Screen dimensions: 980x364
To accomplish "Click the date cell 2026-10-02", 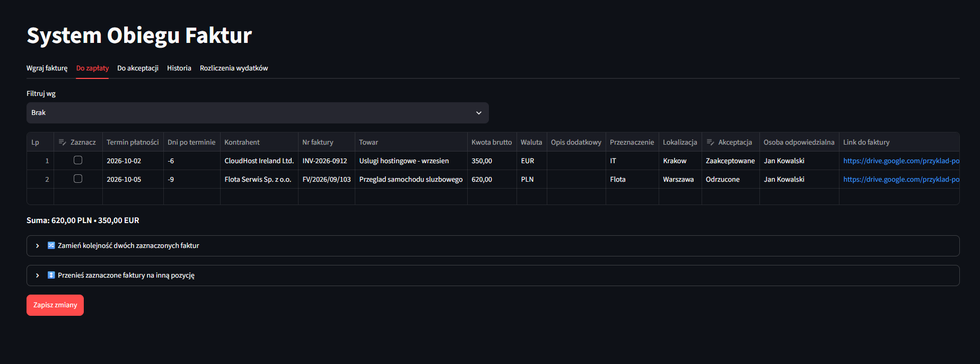I will [x=133, y=161].
